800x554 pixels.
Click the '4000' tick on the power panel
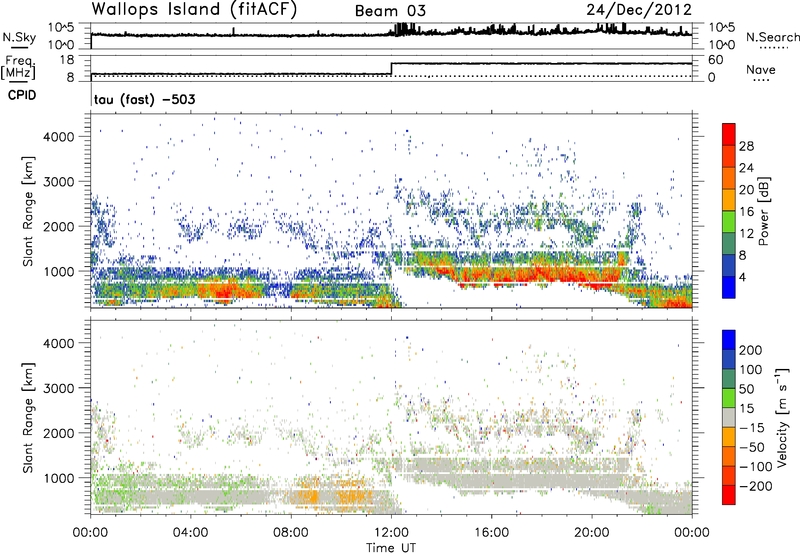[58, 137]
